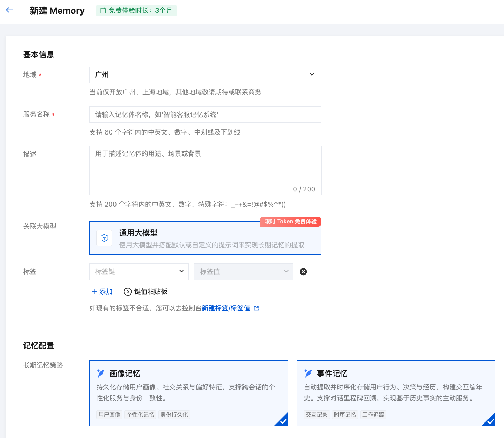Click the external link icon after 新建标签/标签值
Viewport: 504px width, 438px height.
point(256,308)
